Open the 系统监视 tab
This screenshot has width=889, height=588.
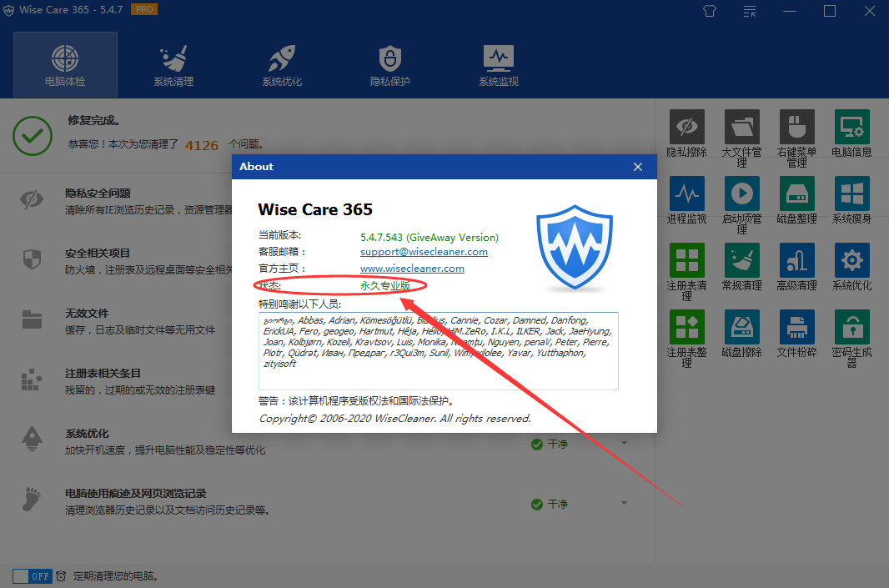pyautogui.click(x=499, y=65)
